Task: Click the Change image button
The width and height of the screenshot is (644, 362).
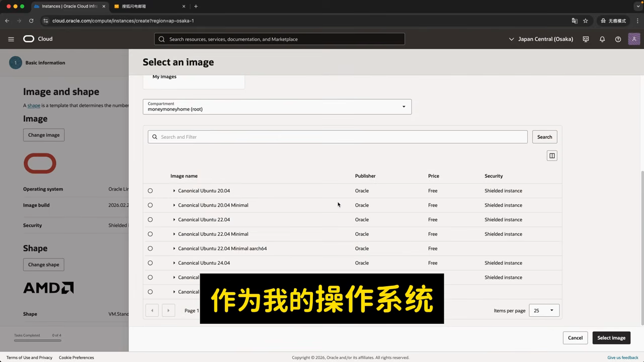Action: 44,135
